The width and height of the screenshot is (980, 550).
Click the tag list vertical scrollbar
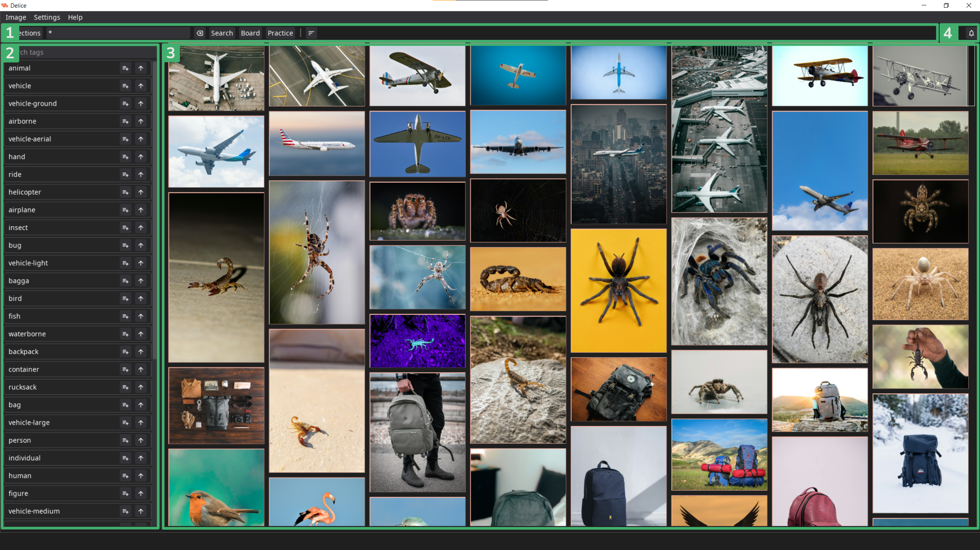[154, 211]
